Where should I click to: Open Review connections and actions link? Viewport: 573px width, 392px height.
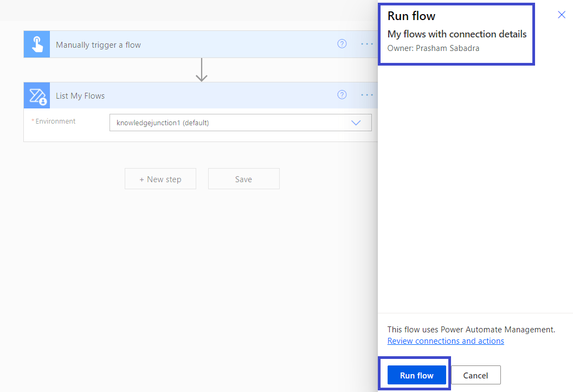(446, 341)
